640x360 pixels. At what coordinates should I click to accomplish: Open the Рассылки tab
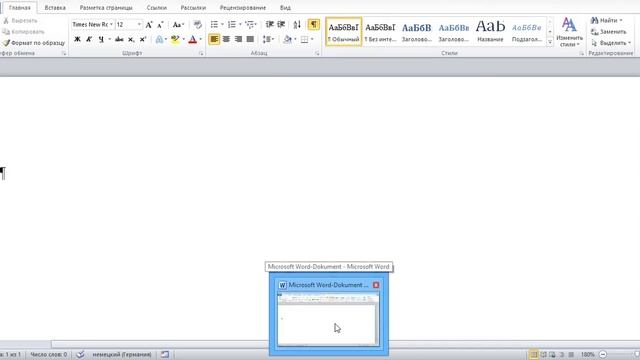click(193, 8)
